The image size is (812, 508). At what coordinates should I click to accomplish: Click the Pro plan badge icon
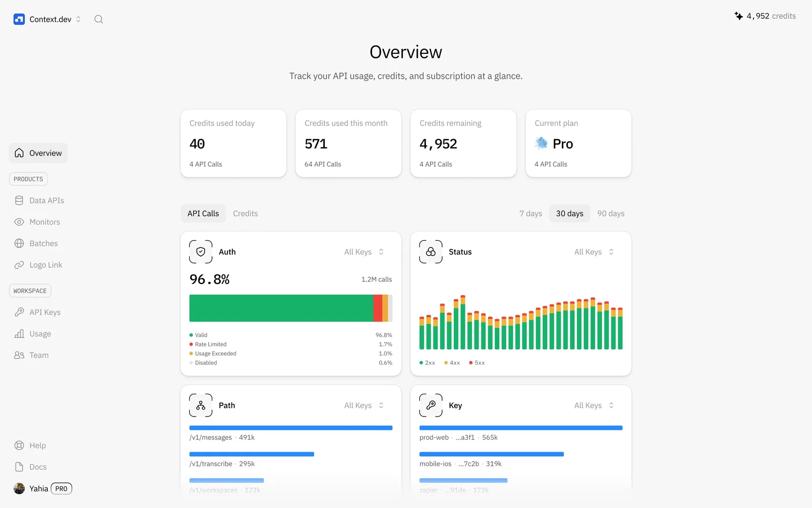click(x=542, y=144)
